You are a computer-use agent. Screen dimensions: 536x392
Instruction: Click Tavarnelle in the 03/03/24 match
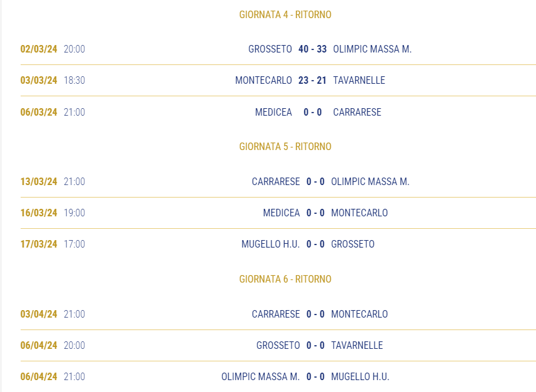pos(359,80)
